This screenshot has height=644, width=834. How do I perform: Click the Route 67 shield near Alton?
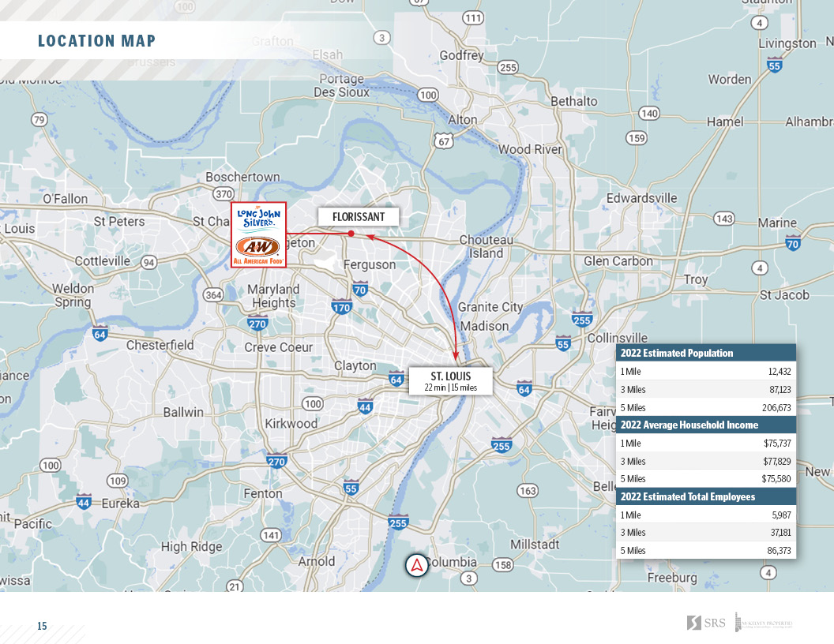[x=444, y=140]
